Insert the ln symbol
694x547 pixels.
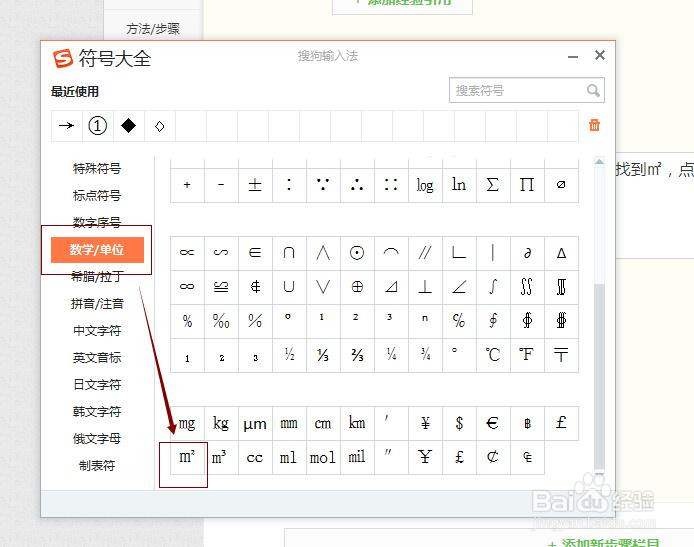(x=459, y=185)
